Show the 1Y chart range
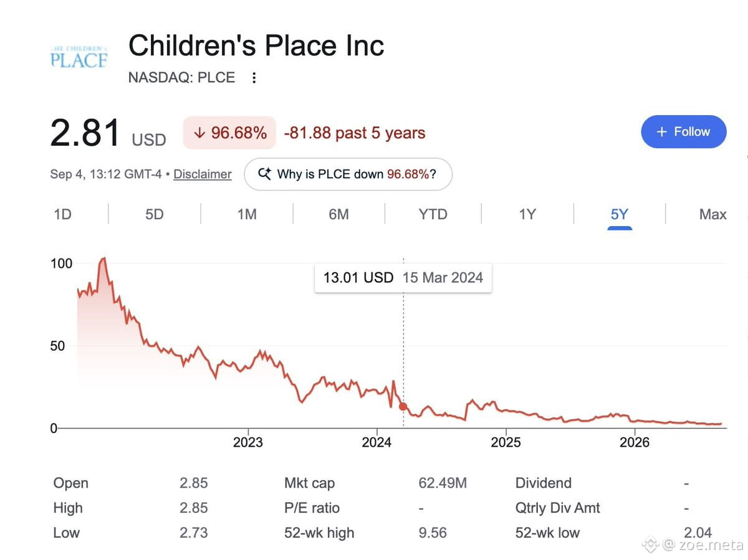The height and width of the screenshot is (560, 748). click(527, 214)
